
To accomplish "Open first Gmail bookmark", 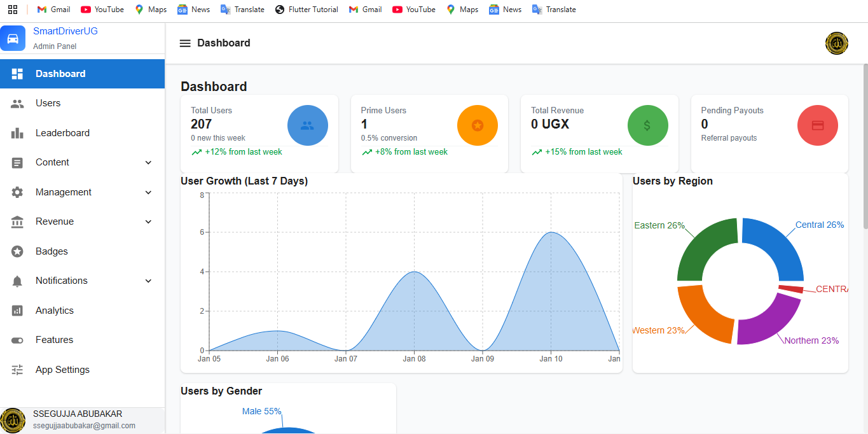I will click(x=54, y=10).
